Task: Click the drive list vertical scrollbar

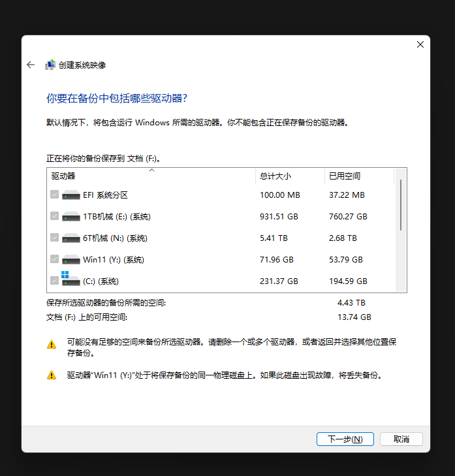Action: pyautogui.click(x=401, y=230)
